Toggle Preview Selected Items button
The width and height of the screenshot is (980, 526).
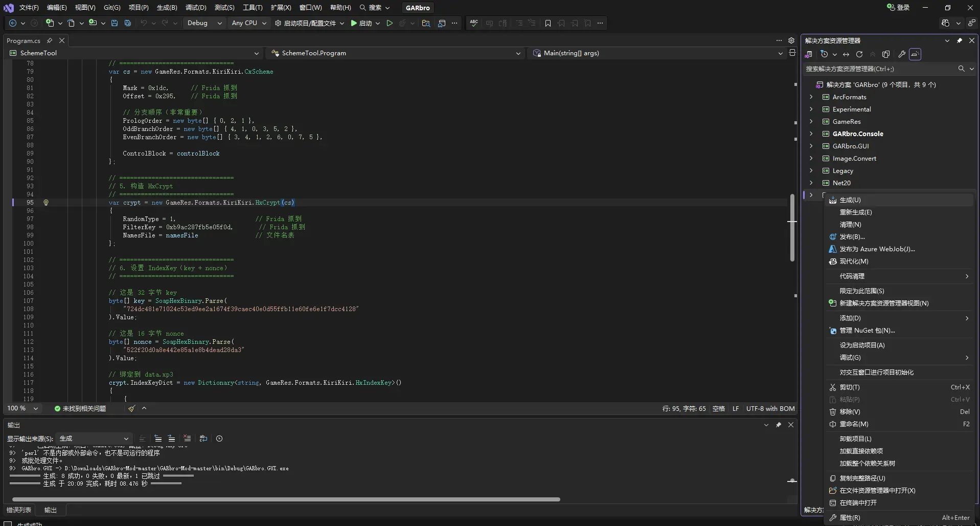point(915,54)
